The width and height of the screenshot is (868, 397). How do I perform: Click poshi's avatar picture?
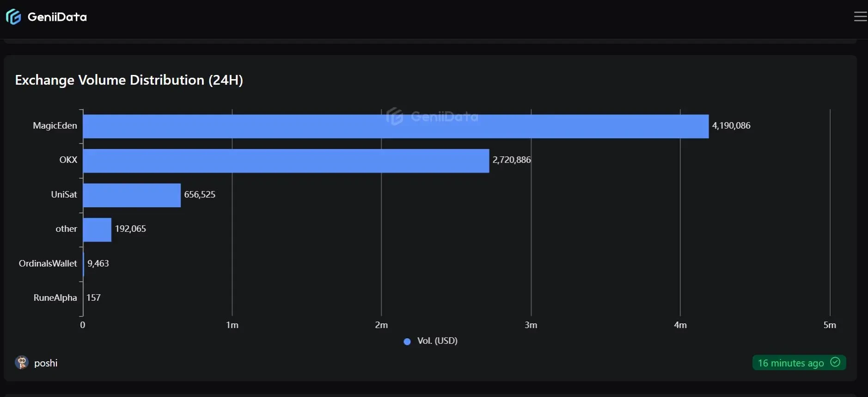[22, 362]
